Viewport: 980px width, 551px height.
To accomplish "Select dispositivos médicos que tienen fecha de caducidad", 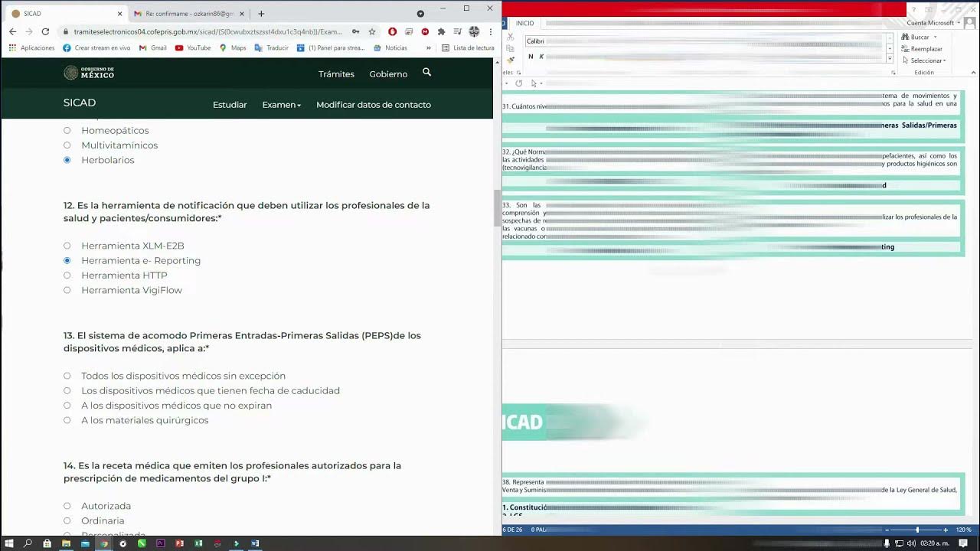I will 67,390.
